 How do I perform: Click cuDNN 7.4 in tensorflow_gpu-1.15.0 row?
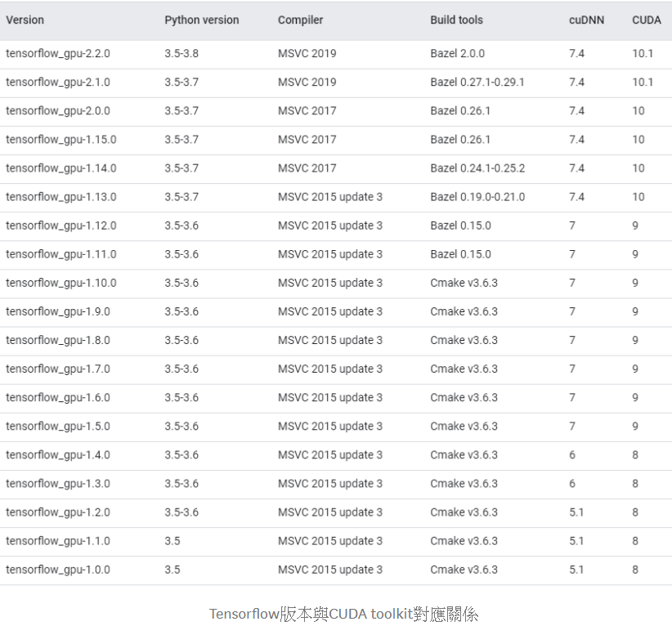[x=576, y=140]
